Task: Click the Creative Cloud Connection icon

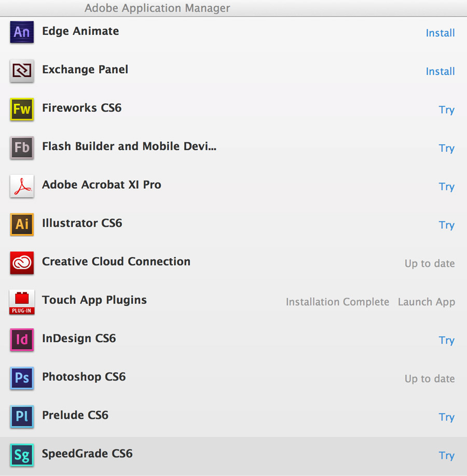Action: pos(22,263)
